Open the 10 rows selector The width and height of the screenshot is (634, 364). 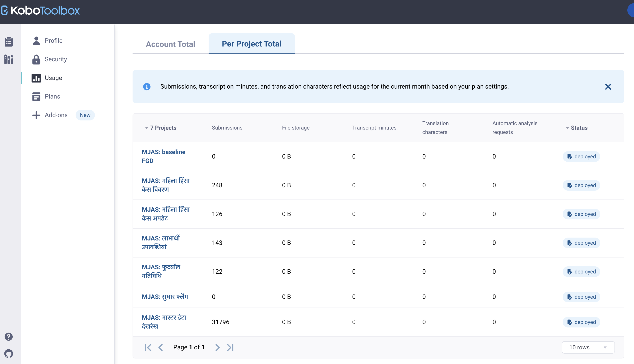point(588,347)
